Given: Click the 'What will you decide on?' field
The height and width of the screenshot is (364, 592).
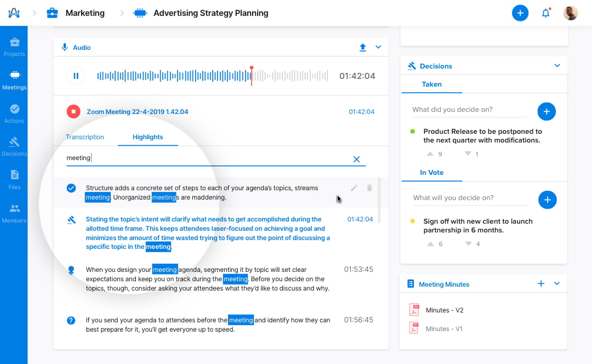Looking at the screenshot, I should pyautogui.click(x=470, y=198).
